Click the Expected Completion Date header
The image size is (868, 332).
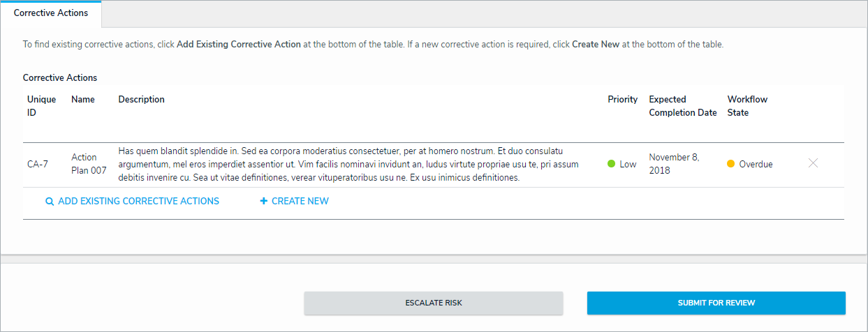(682, 106)
